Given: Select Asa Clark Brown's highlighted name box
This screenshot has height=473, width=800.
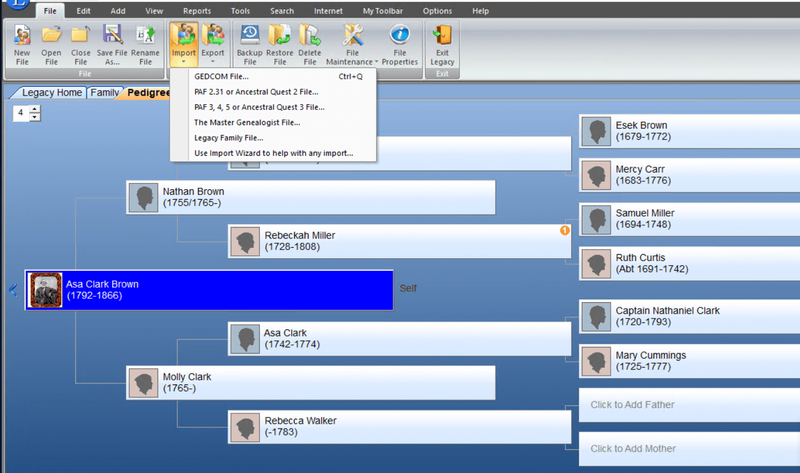Looking at the screenshot, I should (x=209, y=290).
